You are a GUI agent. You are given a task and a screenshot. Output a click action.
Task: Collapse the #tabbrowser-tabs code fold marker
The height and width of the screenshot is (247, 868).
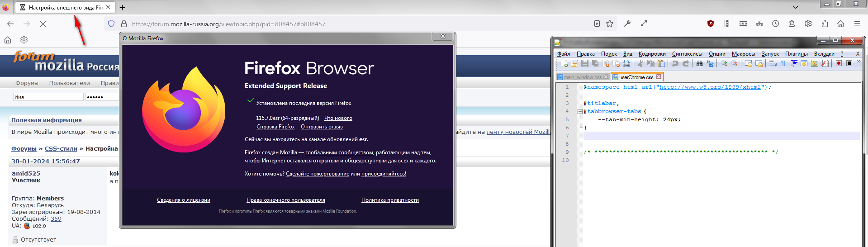click(580, 111)
